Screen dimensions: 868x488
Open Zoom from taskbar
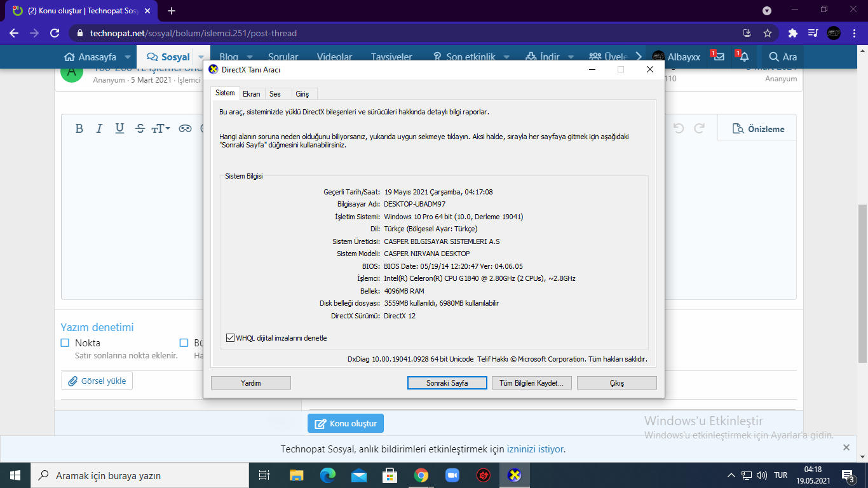(x=452, y=475)
